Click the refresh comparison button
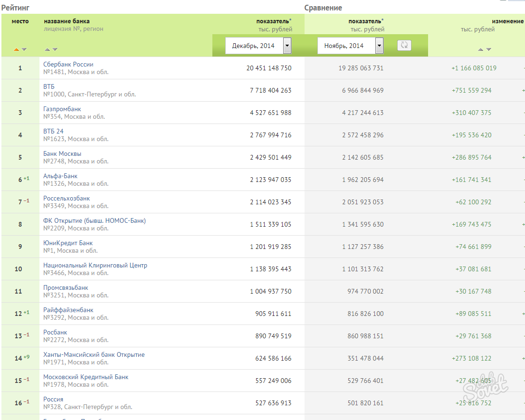The width and height of the screenshot is (525, 420). [404, 45]
